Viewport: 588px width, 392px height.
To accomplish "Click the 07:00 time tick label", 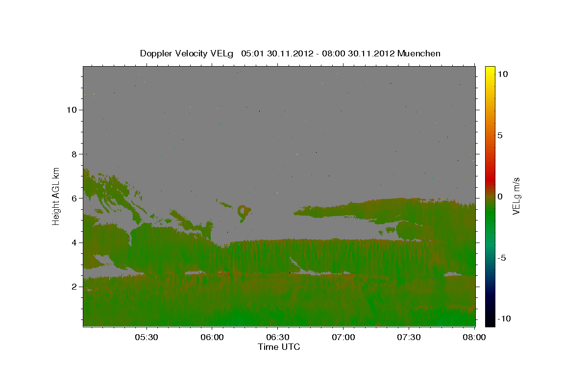I will 343,338.
